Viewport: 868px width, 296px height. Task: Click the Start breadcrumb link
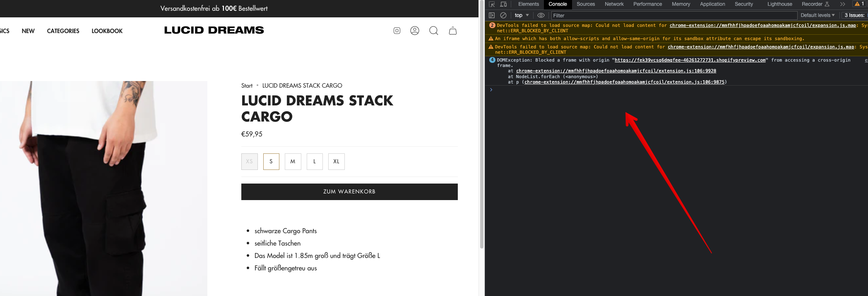247,86
